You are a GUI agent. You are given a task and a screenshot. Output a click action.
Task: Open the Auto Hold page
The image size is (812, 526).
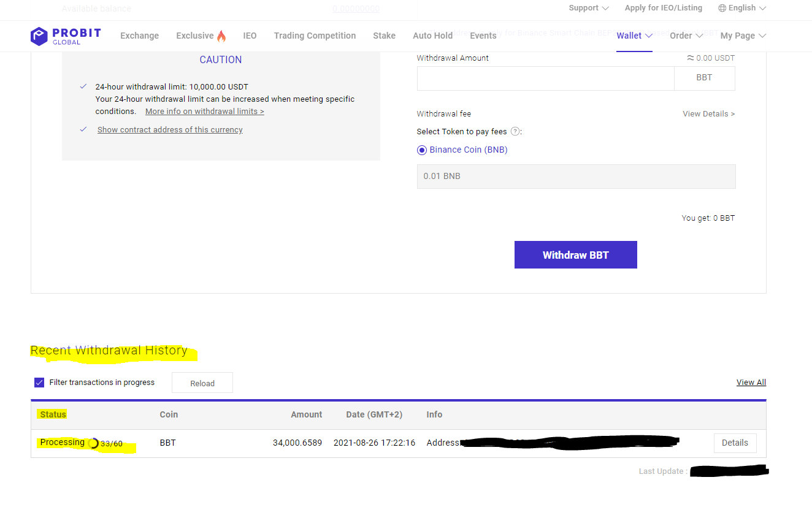432,36
